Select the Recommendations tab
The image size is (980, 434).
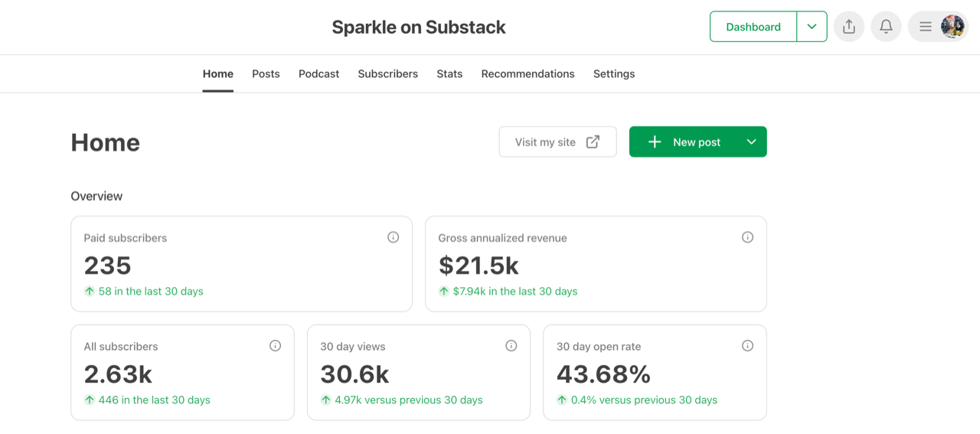pos(528,74)
